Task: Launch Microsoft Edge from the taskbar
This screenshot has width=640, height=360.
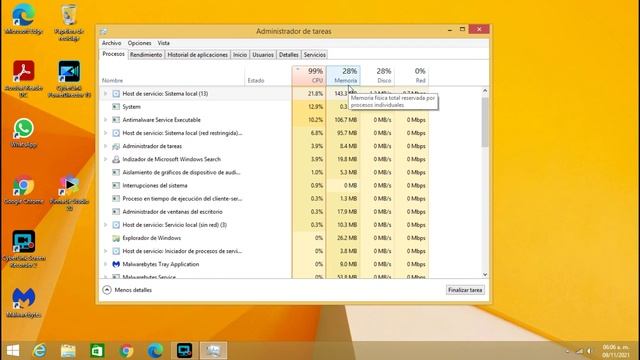Action: click(x=155, y=351)
